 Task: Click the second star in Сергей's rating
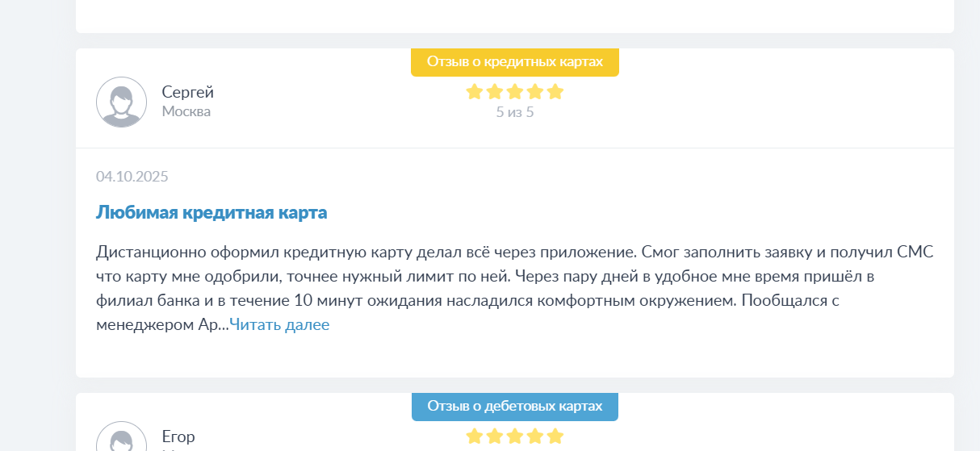495,92
